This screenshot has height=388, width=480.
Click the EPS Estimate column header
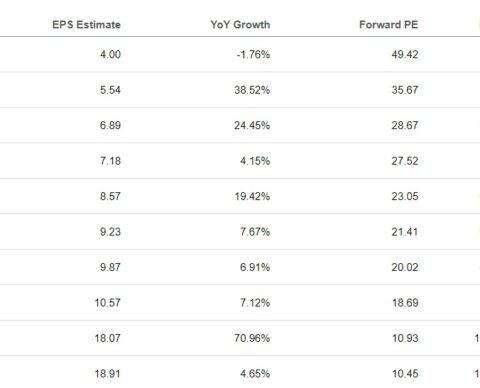pyautogui.click(x=86, y=25)
